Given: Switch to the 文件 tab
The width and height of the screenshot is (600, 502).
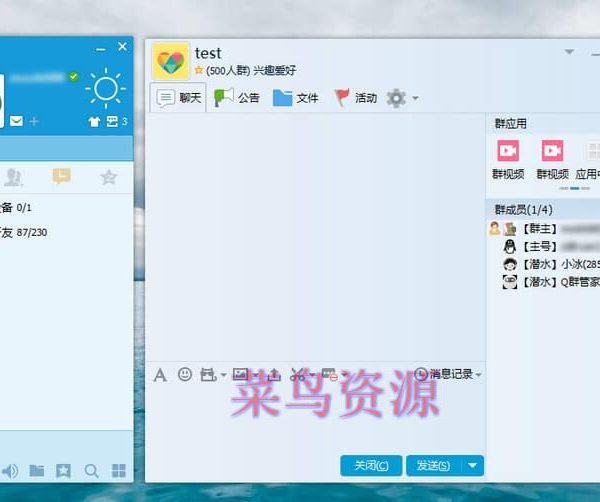Looking at the screenshot, I should (x=296, y=98).
